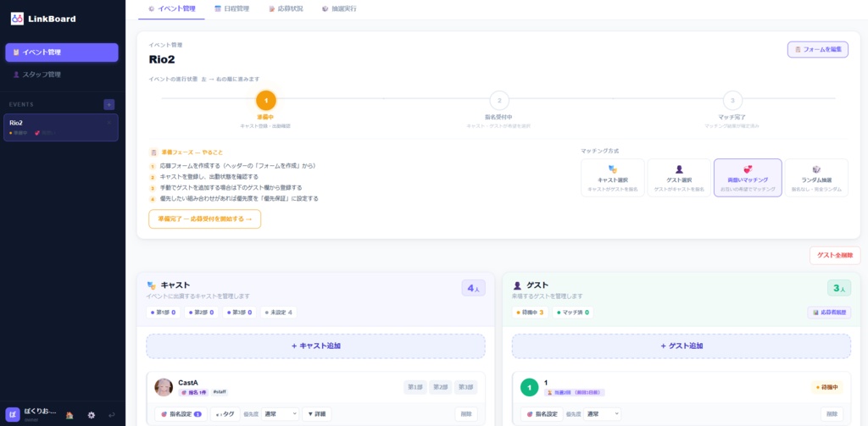Choose 両想いマッチング matching method

click(748, 178)
